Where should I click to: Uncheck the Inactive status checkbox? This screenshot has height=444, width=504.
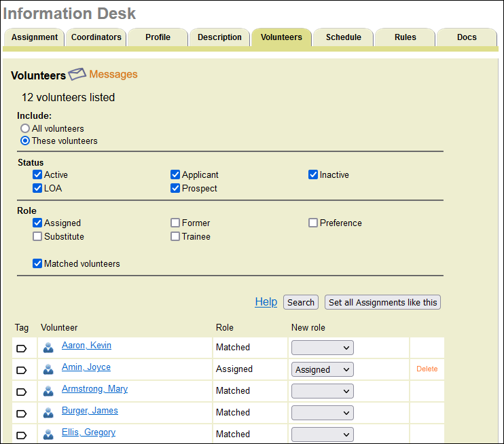[313, 174]
